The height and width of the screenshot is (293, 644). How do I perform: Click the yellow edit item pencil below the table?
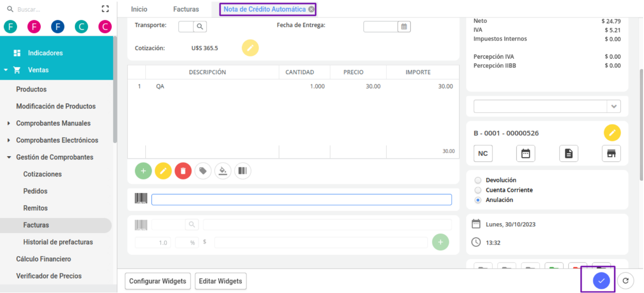(163, 171)
